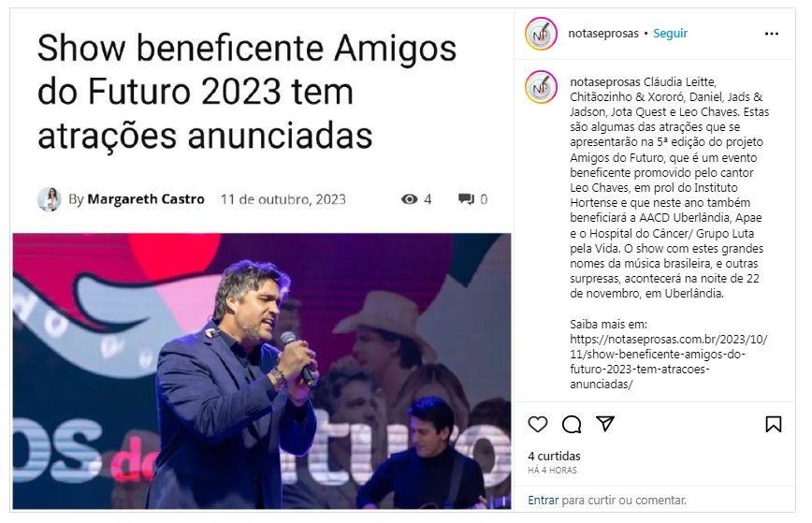
Task: Open the three-dot more options menu
Action: (x=772, y=34)
